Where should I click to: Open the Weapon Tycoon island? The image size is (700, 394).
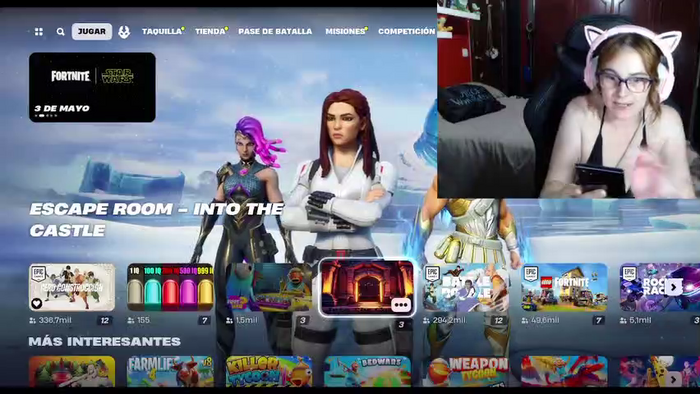[x=466, y=371]
